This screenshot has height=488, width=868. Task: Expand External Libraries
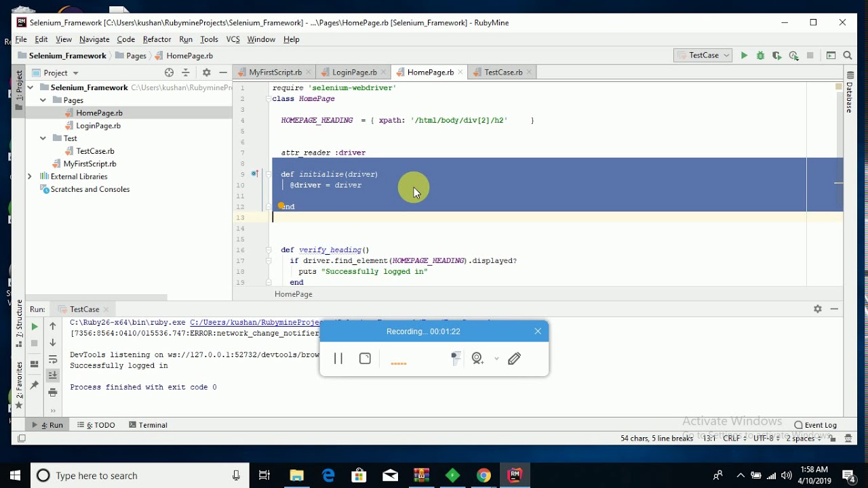pyautogui.click(x=30, y=176)
